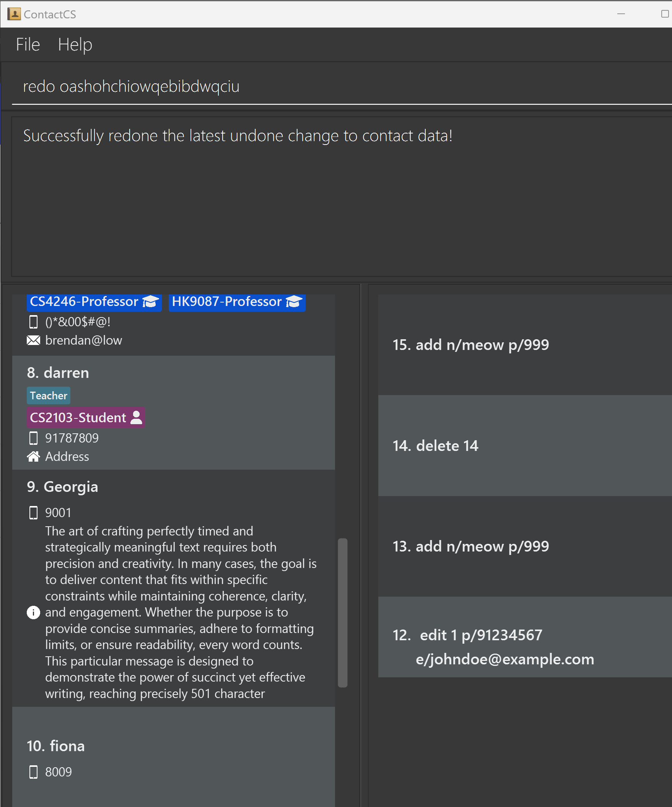
Task: Click Georgia's long remark paragraph
Action: [x=181, y=612]
